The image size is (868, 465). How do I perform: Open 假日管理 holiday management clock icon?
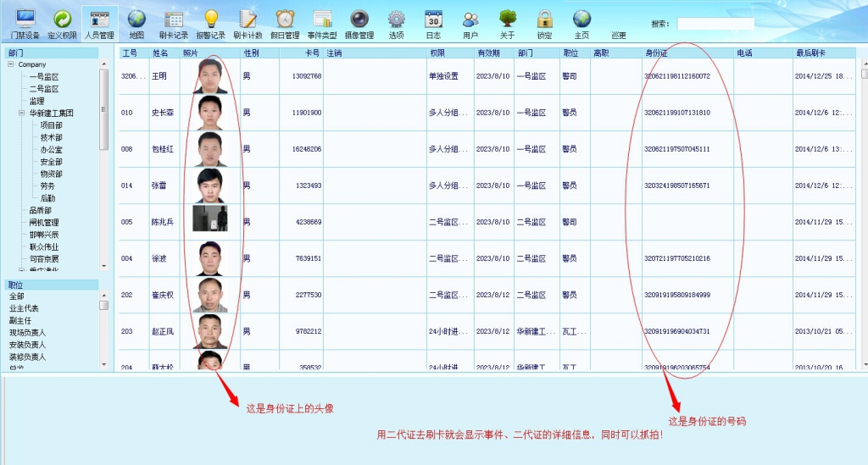[x=285, y=24]
